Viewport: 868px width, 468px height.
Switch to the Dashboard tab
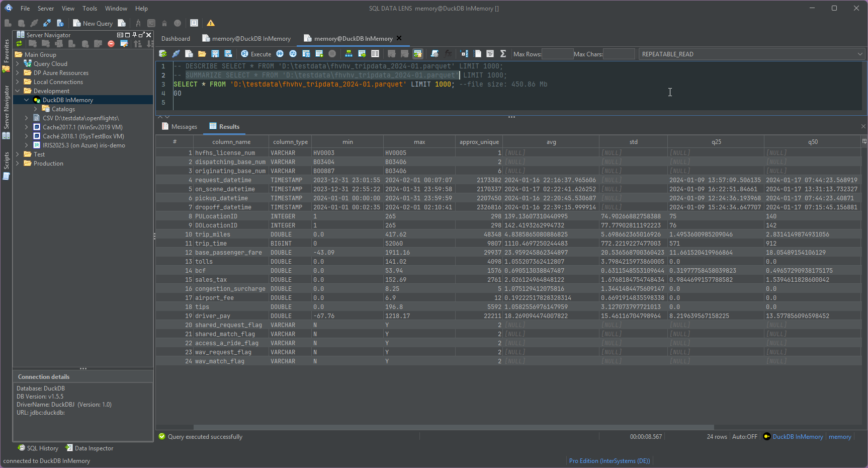[x=176, y=38]
